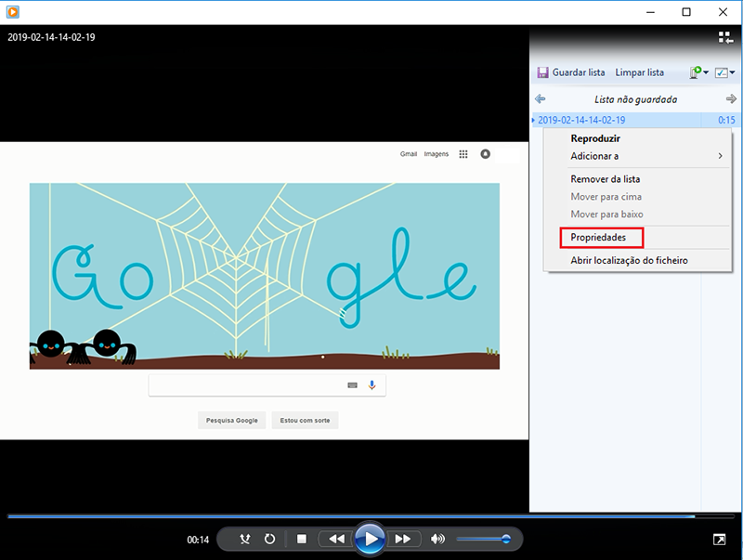Stop the video playback
This screenshot has height=560, width=743.
[x=302, y=539]
